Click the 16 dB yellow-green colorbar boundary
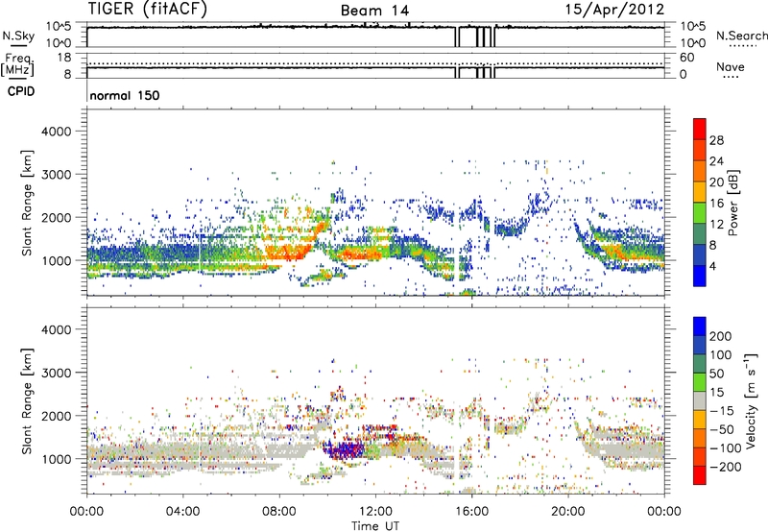The image size is (768, 532). tap(700, 203)
